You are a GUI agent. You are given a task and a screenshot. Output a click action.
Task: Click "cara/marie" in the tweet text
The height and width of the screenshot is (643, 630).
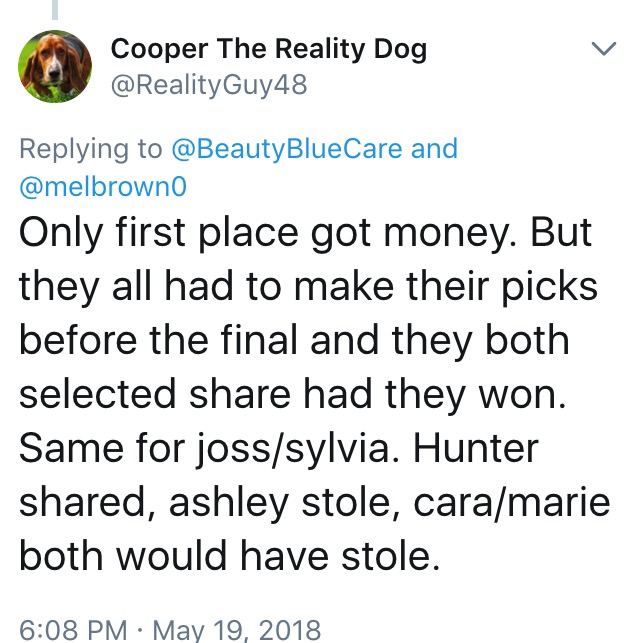512,503
